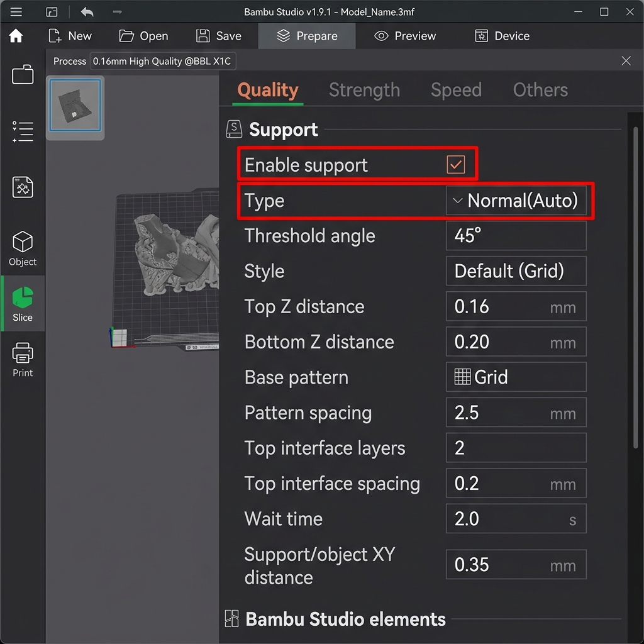Click the document puzzle sidebar icon
Screen dimensions: 644x644
coord(23,187)
